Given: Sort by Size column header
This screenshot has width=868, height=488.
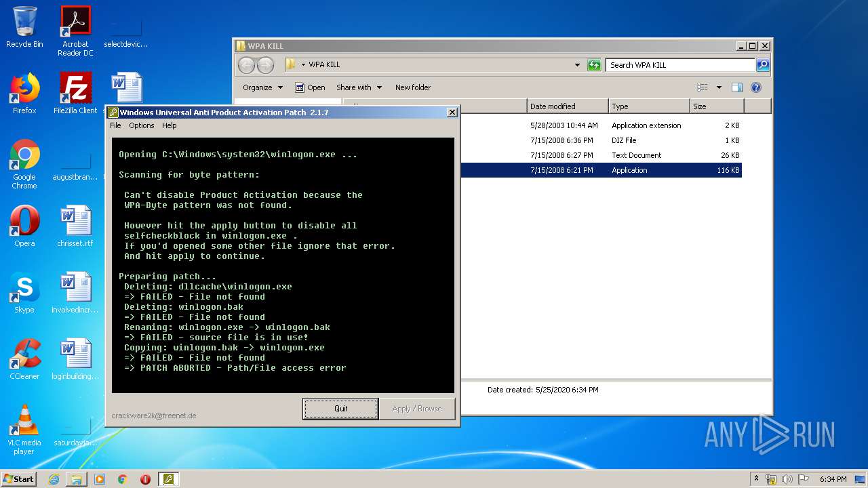Looking at the screenshot, I should (x=717, y=106).
